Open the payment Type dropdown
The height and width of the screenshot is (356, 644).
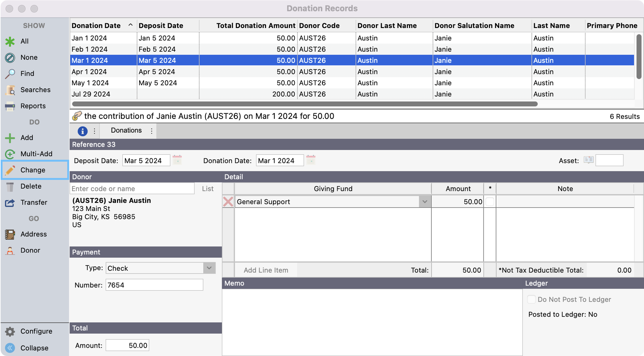209,268
